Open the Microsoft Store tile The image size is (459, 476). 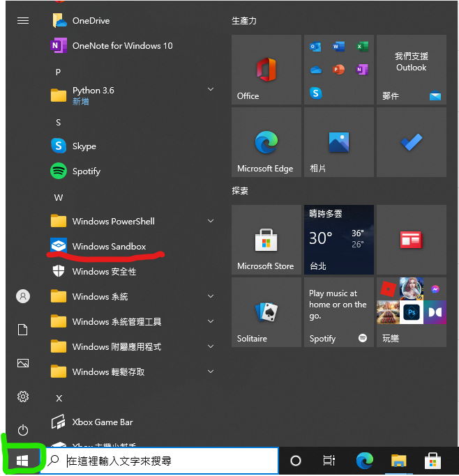pos(266,240)
